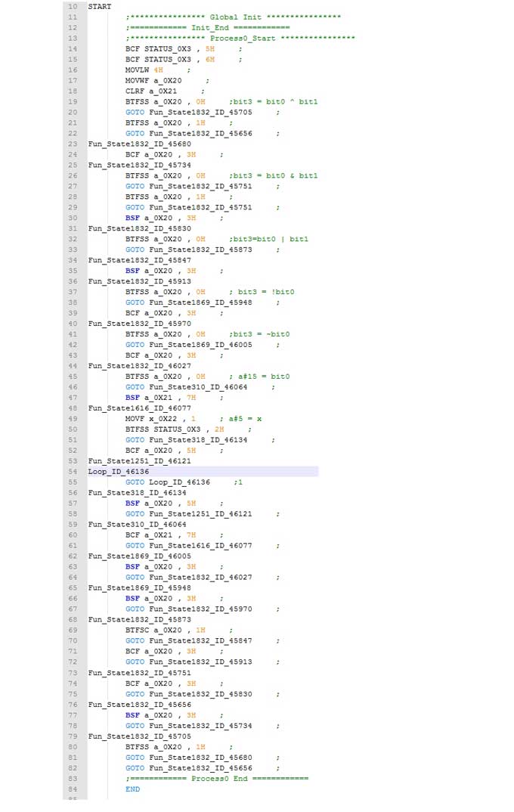Click GOTO Fun_State1832_ID_45656 on line 22
This screenshot has height=812, width=514.
188,134
